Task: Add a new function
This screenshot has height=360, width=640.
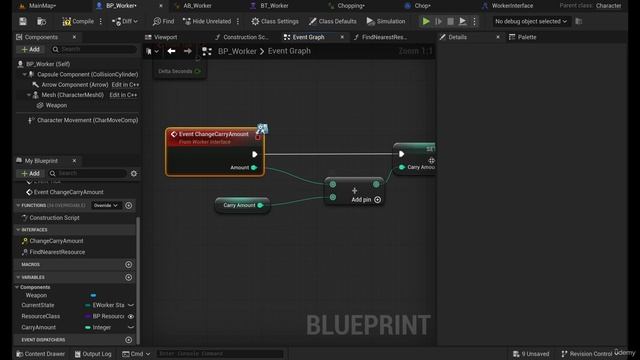Action: pos(129,205)
